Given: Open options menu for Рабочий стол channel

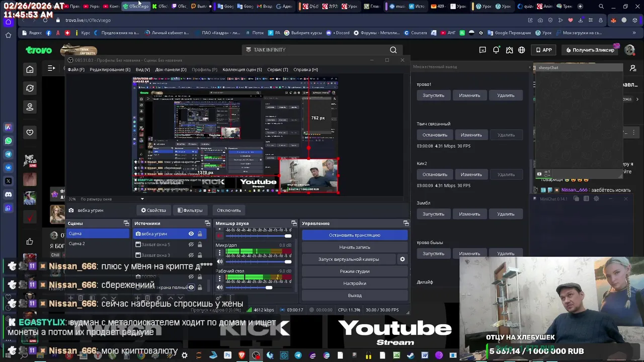Looking at the screenshot, I should 219,278.
